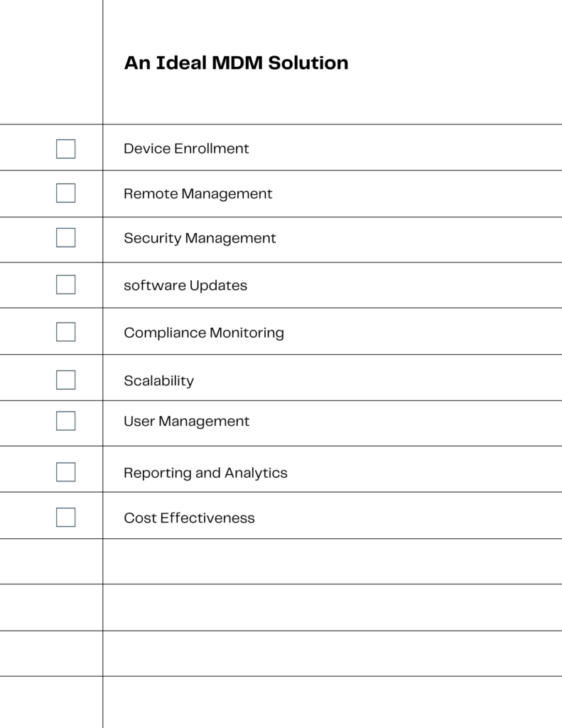Viewport: 562px width, 728px height.
Task: Click the Reporting and Analytics label
Action: [x=205, y=473]
